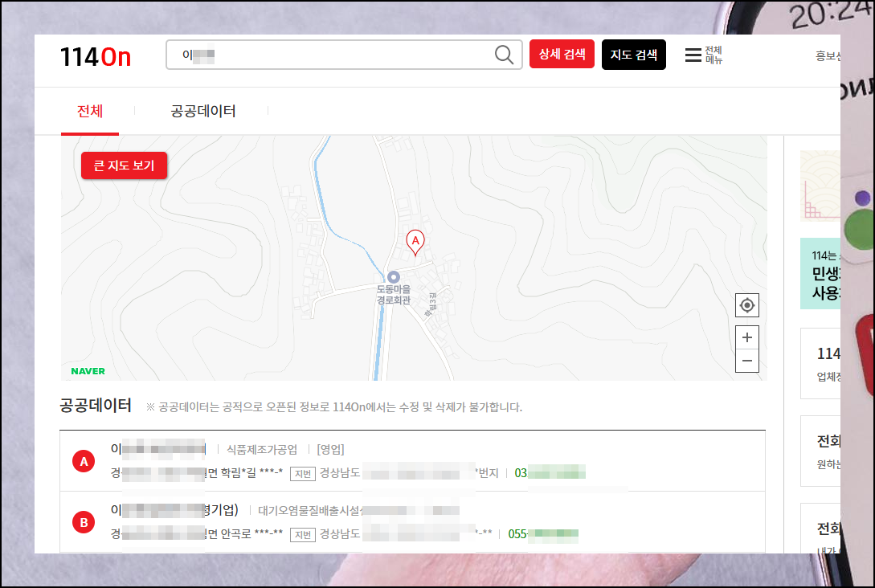Viewport: 875px width, 588px height.
Task: Click 식품제조가공업 category text
Action: tap(262, 450)
